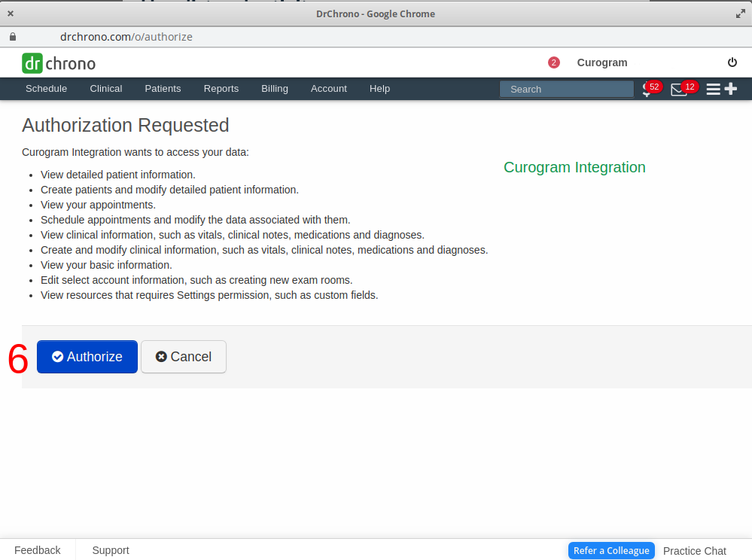This screenshot has height=560, width=752.
Task: Open the mail icon with 12 badge
Action: point(684,89)
